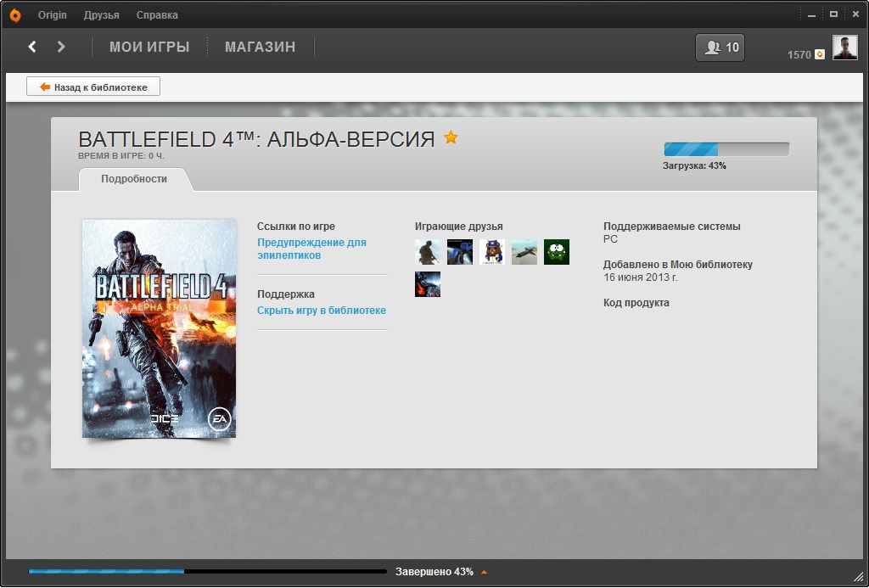Screen dimensions: 869x588
Task: Click the BATTLEFIELD 4™: АЛЬФА-ВЕРСИЯ title
Action: [x=256, y=139]
